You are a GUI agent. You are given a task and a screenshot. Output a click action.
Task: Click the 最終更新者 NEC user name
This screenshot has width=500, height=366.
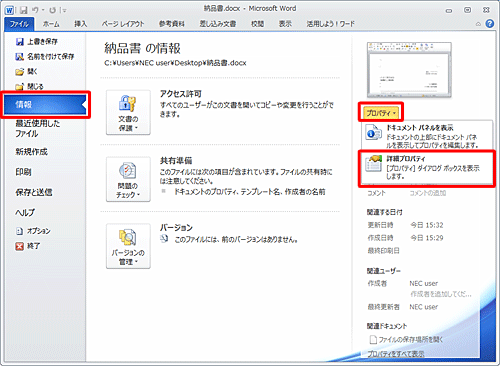click(424, 307)
